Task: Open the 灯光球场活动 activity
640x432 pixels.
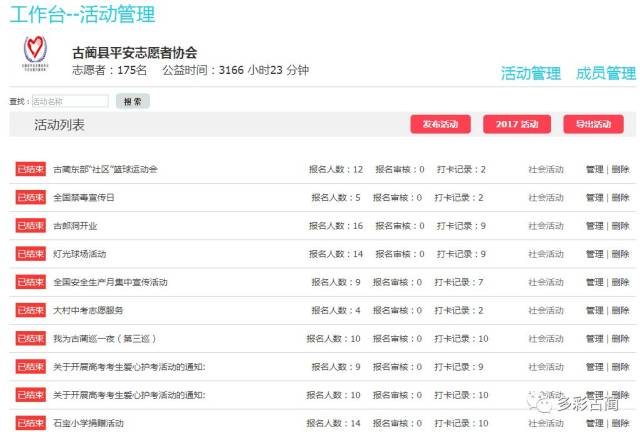Action: coord(80,254)
